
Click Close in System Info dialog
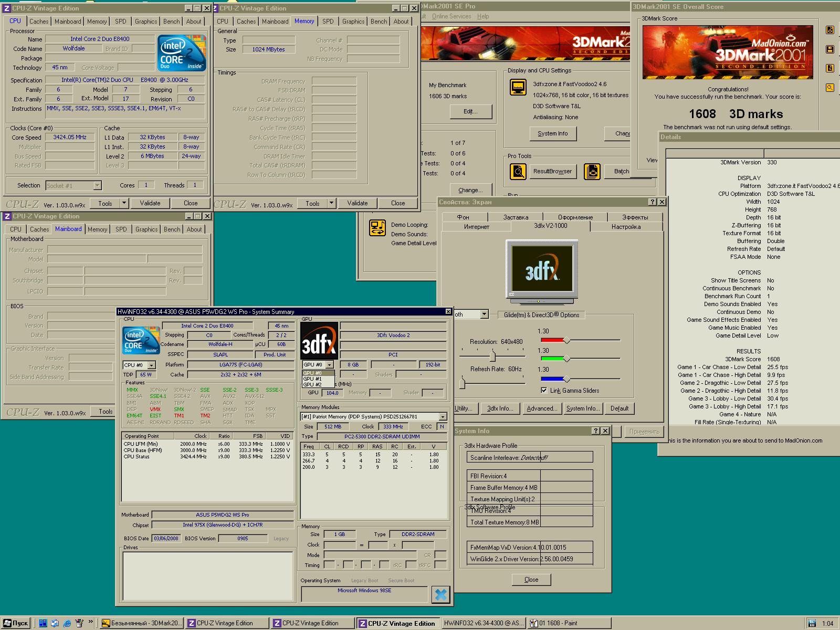[531, 580]
